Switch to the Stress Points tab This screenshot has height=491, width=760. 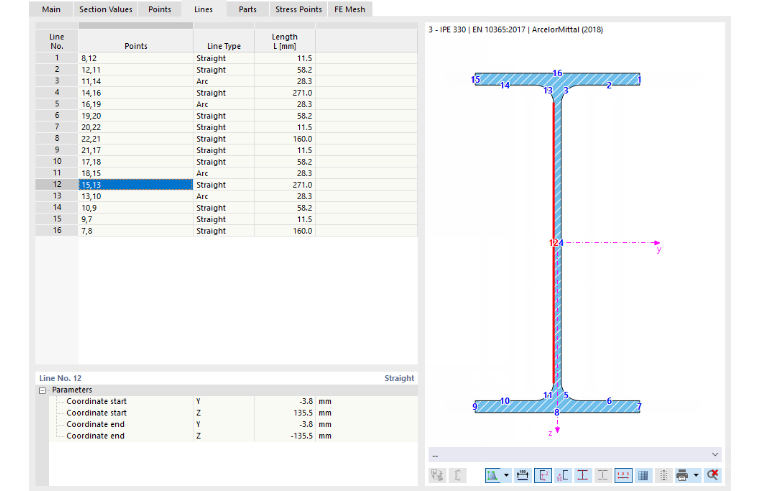(299, 9)
